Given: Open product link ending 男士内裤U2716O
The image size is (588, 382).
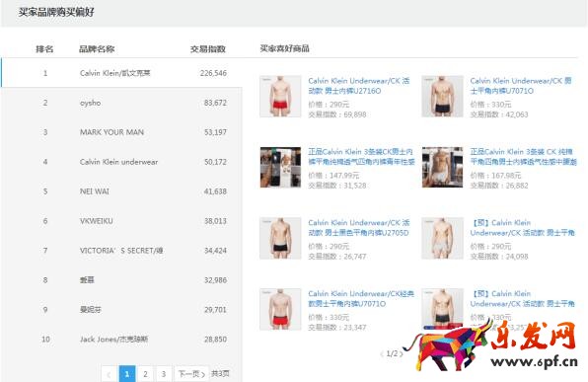Looking at the screenshot, I should coord(359,86).
